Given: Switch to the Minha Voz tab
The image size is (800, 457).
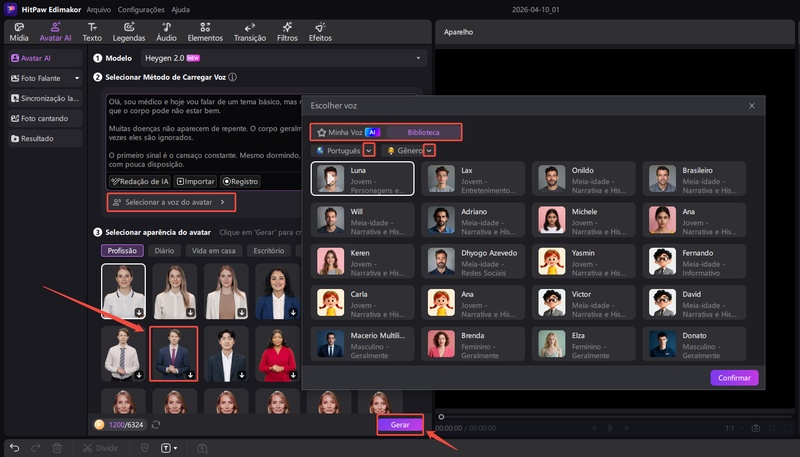Looking at the screenshot, I should click(x=346, y=131).
